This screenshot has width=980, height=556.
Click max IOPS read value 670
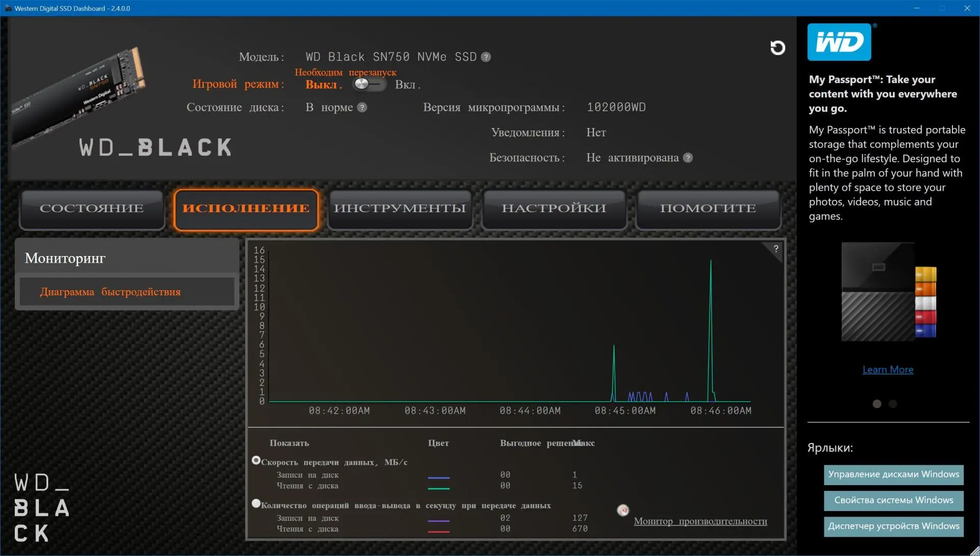click(580, 529)
